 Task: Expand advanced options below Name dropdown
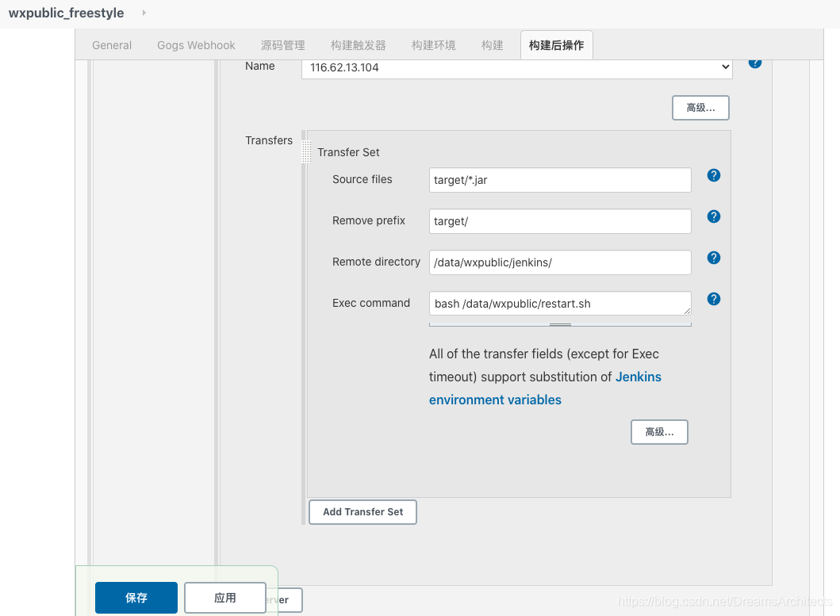click(x=700, y=108)
